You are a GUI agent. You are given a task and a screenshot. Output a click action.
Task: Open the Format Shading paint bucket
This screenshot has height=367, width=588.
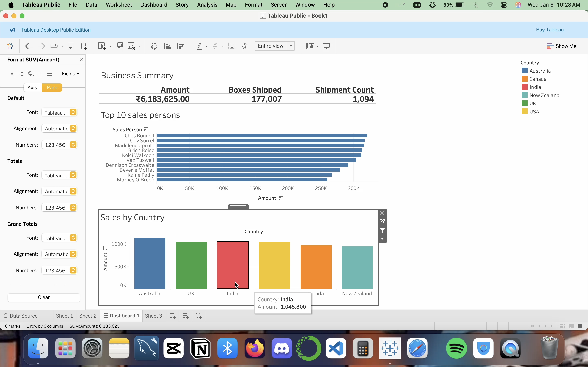[31, 74]
